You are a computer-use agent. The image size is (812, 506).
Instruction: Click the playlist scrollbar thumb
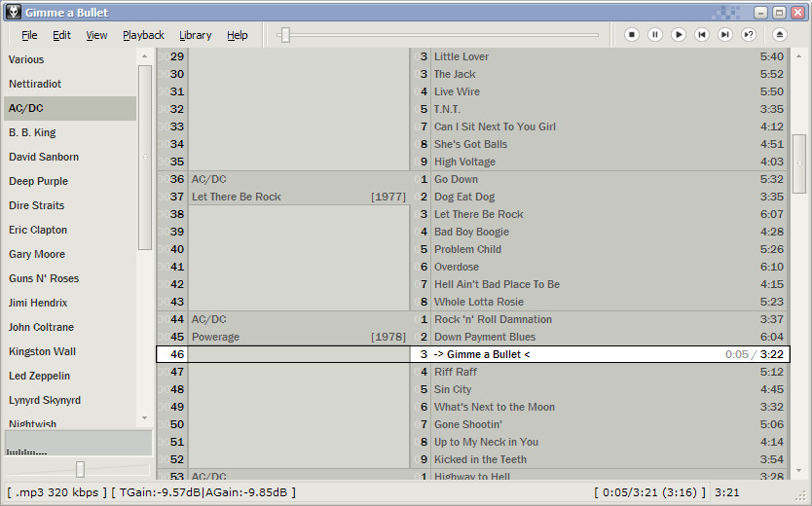point(799,163)
